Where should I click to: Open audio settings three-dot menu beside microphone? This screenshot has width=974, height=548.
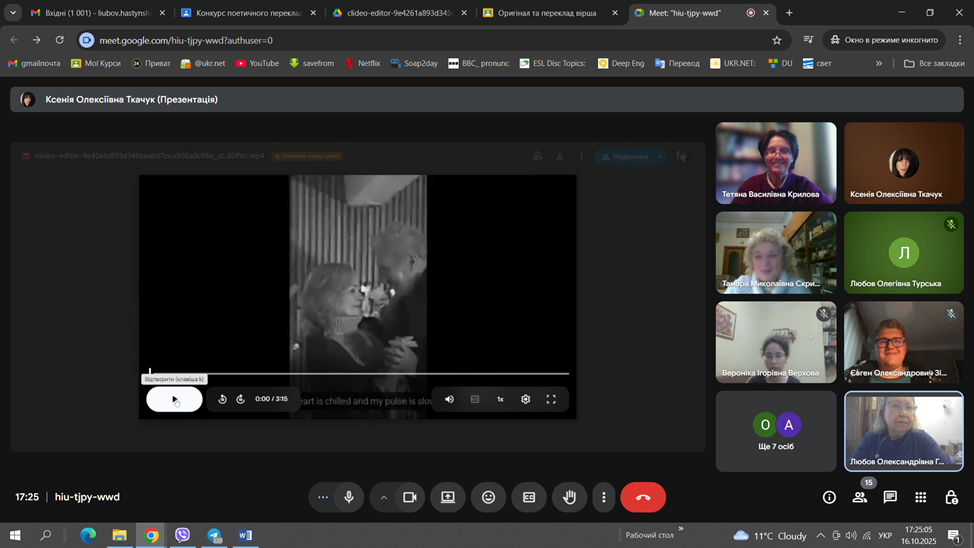(x=322, y=497)
